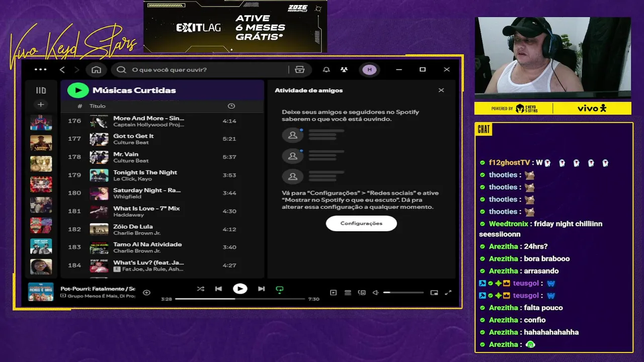Screen dimensions: 644x362
Task: Skip to previous track
Action: coord(218,289)
